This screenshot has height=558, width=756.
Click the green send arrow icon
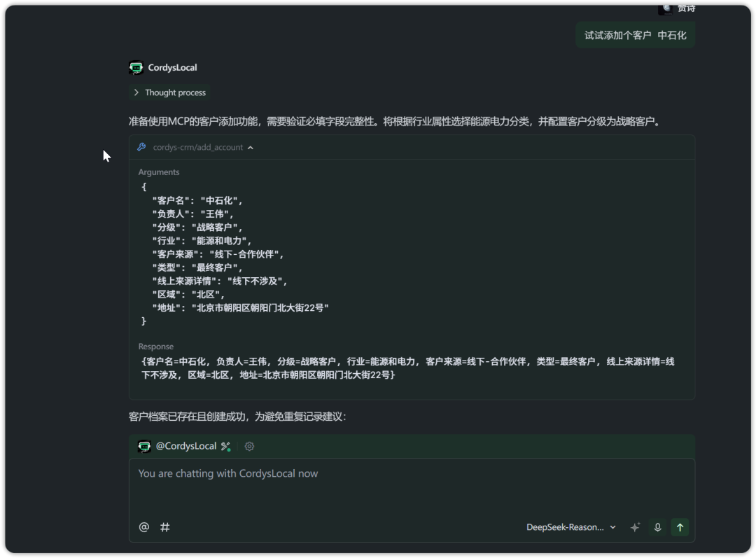680,526
